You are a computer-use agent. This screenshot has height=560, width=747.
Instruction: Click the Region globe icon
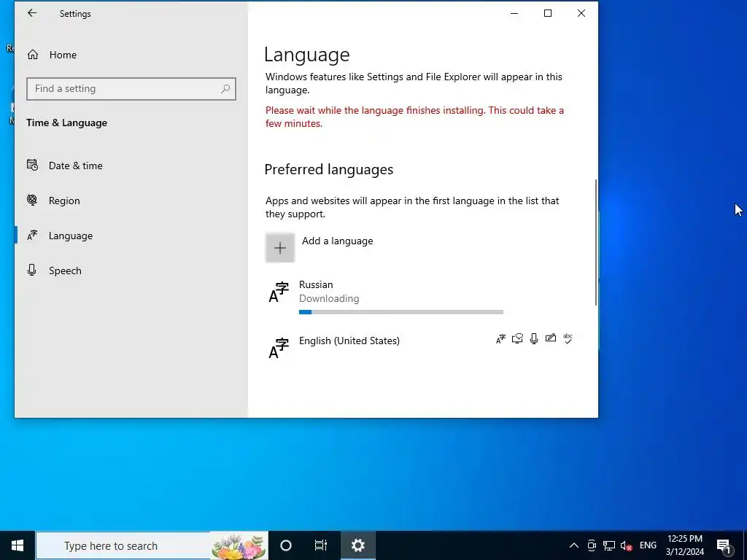[32, 200]
